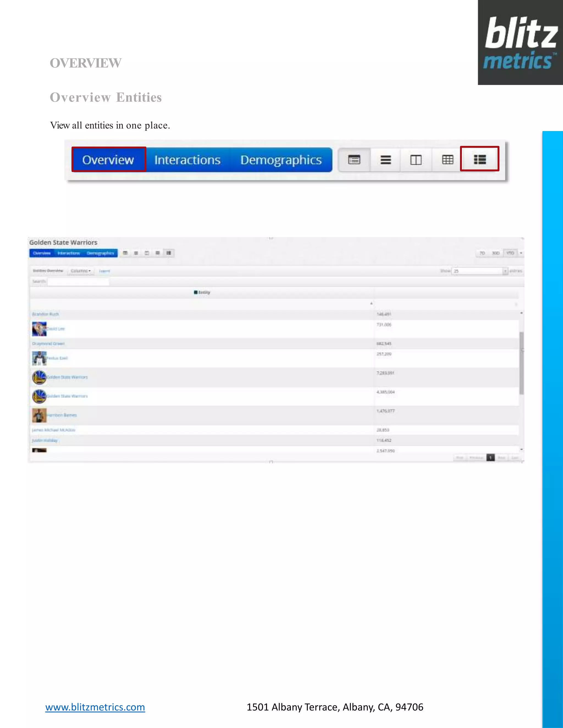This screenshot has height=728, width=563.
Task: Toggle the 30D date range button
Action: 496,253
